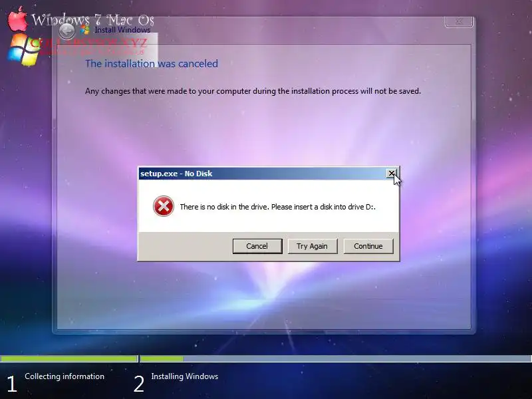Click the Installing Windows progress bar
Image resolution: width=532 pixels, height=399 pixels.
point(336,358)
